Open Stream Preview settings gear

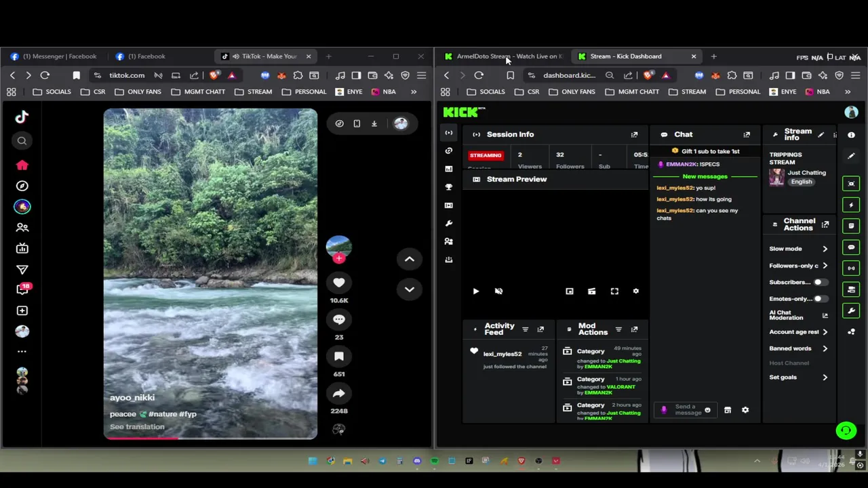[x=636, y=291]
